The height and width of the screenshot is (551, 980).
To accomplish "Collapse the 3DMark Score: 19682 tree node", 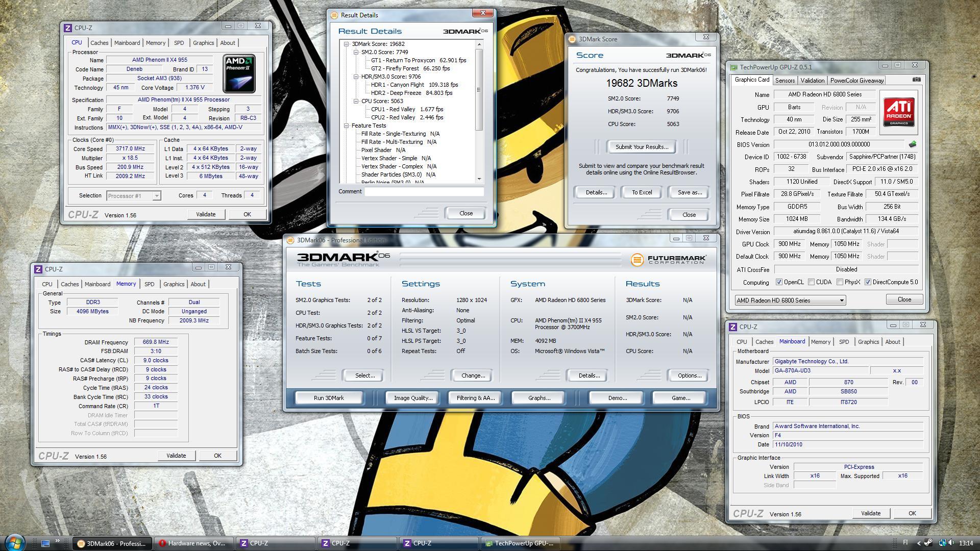I will [x=347, y=44].
